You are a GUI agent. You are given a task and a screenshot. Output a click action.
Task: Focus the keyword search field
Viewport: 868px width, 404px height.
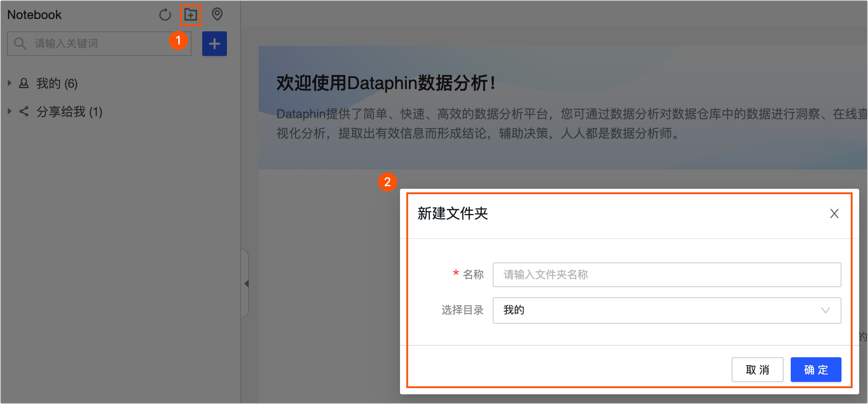[x=99, y=44]
